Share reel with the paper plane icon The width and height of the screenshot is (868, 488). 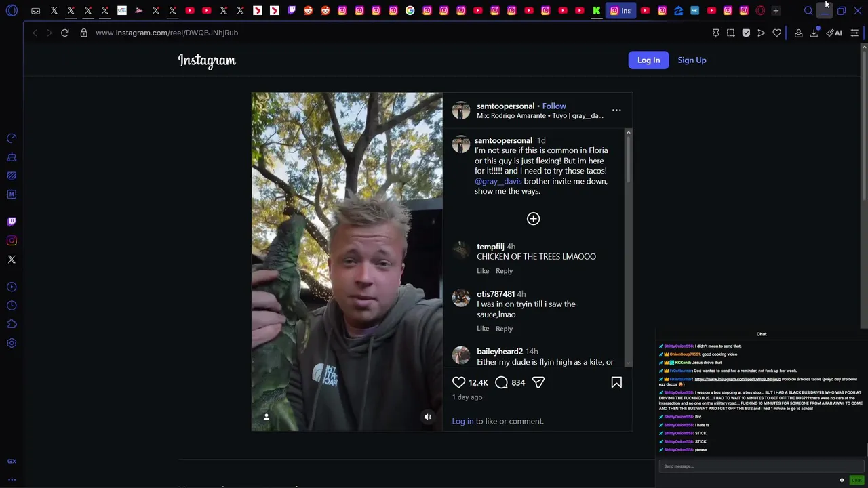pyautogui.click(x=538, y=382)
